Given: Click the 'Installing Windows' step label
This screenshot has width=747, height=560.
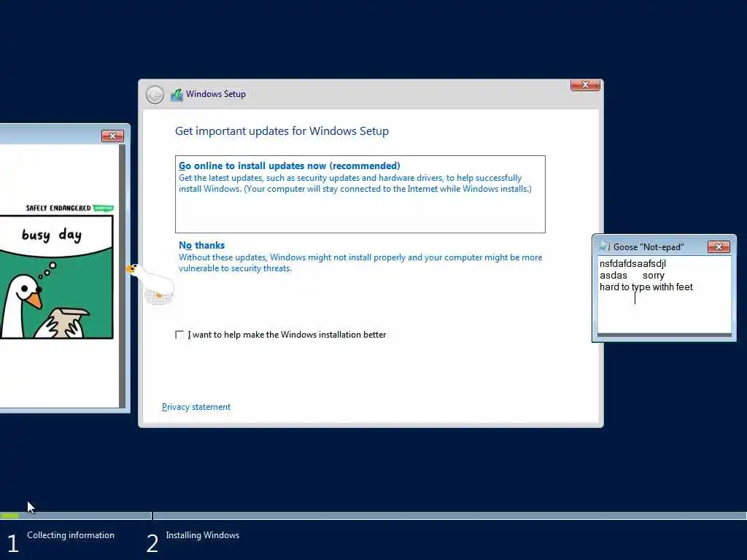Looking at the screenshot, I should [x=203, y=535].
